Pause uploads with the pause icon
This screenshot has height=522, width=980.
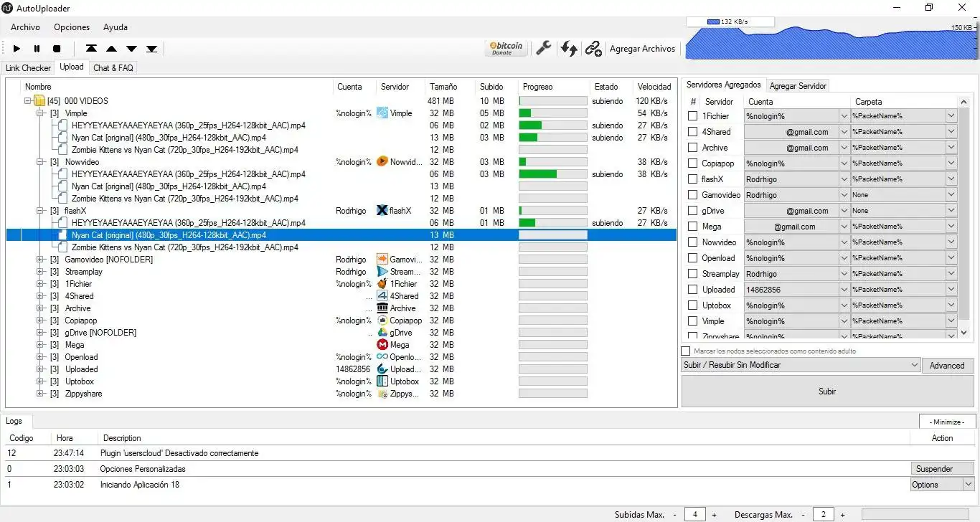coord(37,49)
